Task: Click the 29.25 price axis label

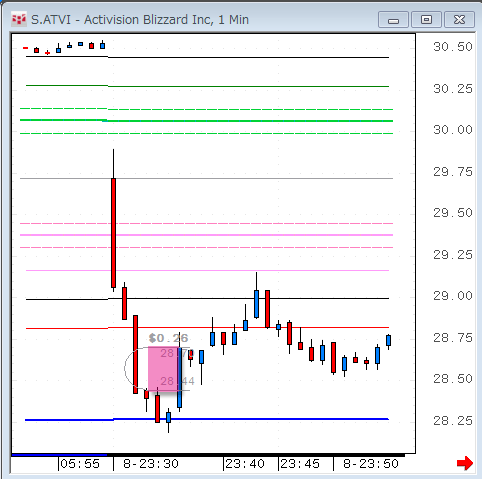Action: (453, 255)
